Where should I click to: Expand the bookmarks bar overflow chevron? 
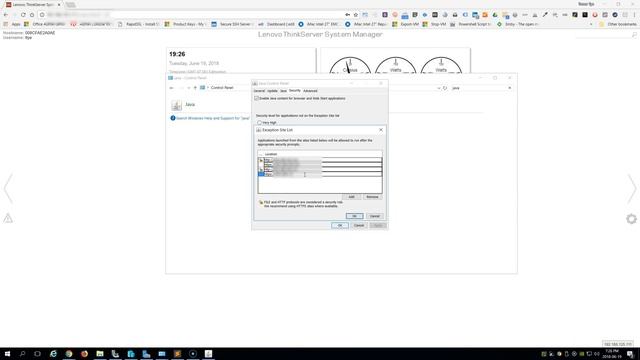pyautogui.click(x=591, y=24)
